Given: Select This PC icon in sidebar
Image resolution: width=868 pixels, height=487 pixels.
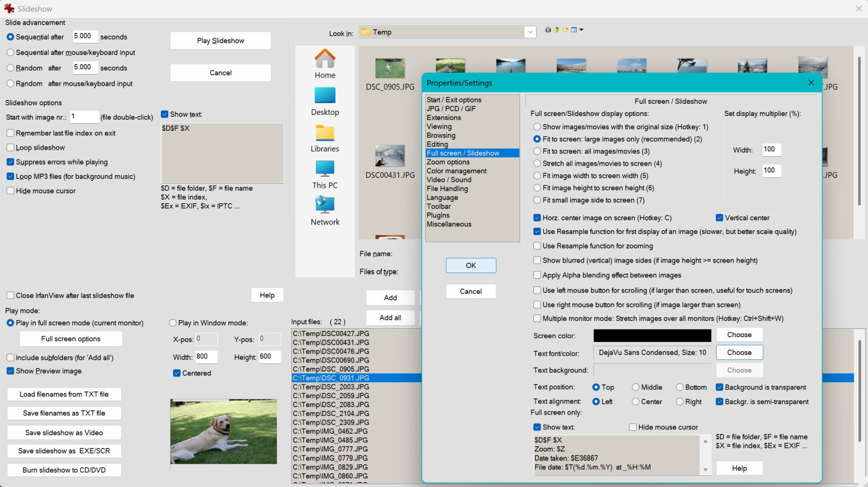Looking at the screenshot, I should [x=325, y=169].
